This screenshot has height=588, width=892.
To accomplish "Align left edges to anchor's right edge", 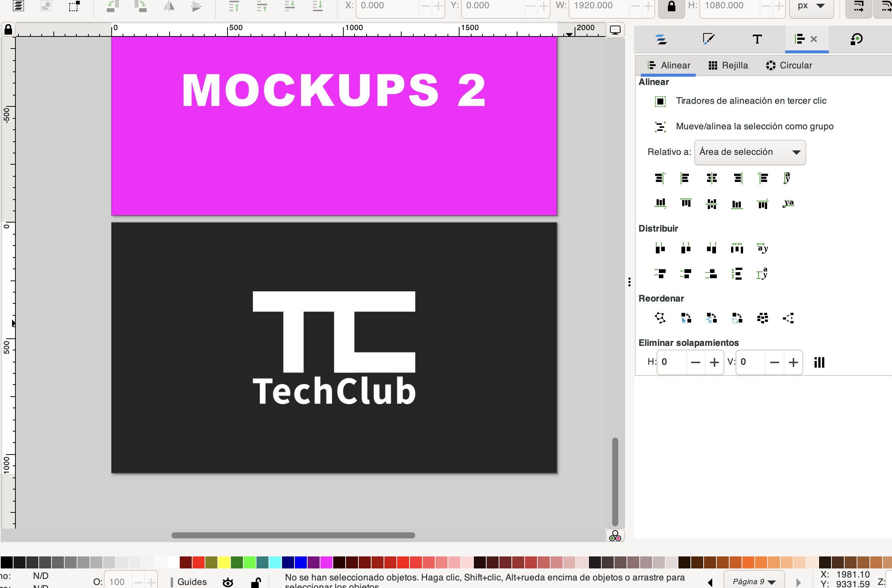I will 763,178.
